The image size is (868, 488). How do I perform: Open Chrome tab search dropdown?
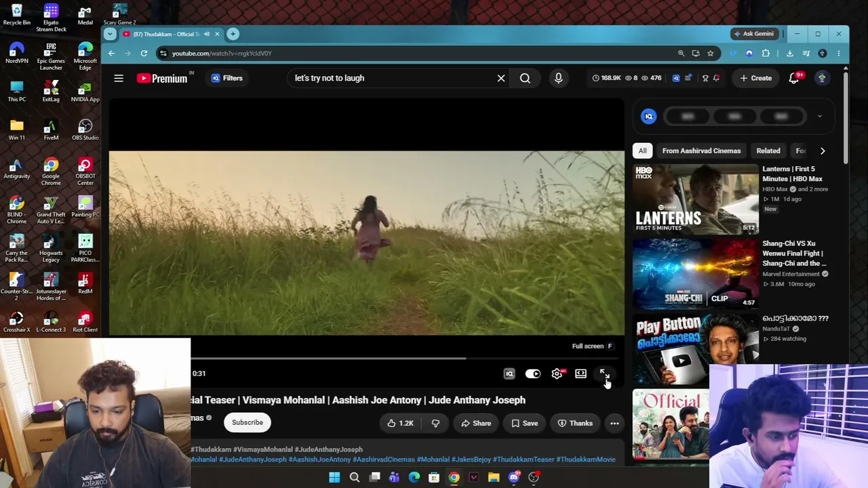pos(111,34)
